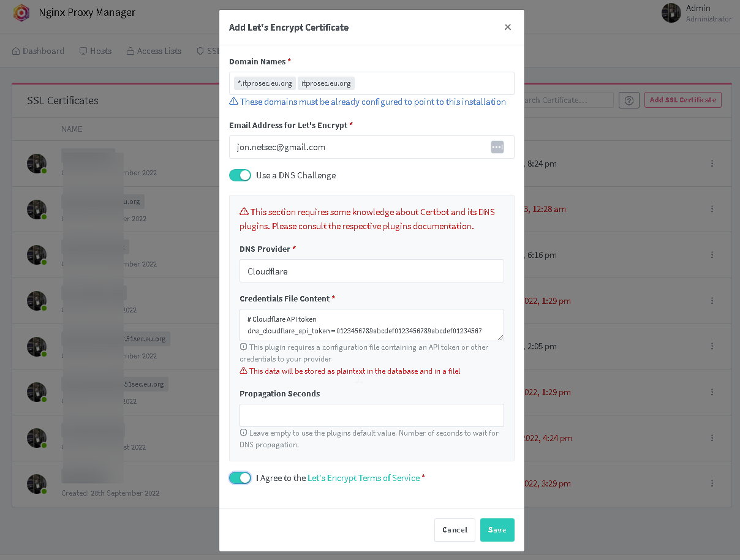Toggle the Let's Encrypt Terms agreement switch
740x560 pixels.
(x=240, y=478)
